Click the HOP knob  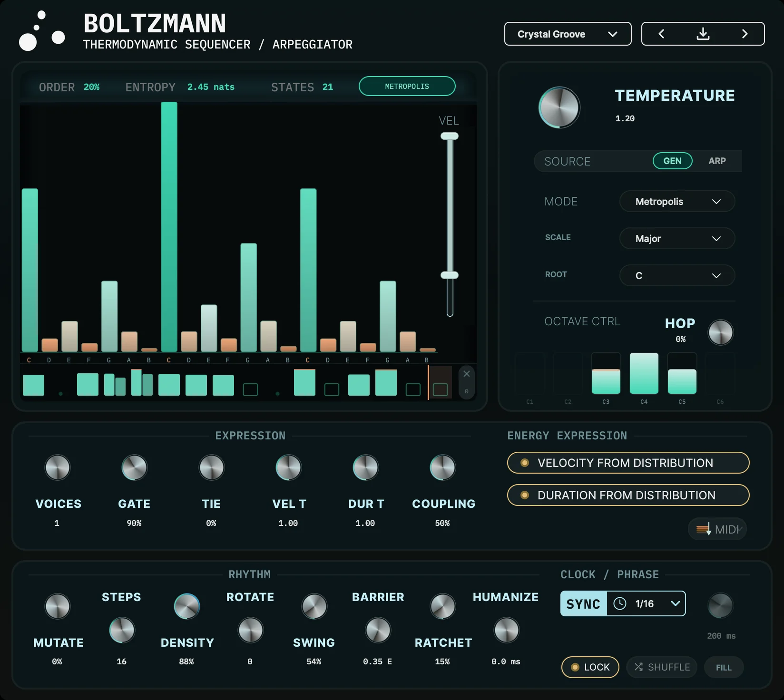pos(720,332)
